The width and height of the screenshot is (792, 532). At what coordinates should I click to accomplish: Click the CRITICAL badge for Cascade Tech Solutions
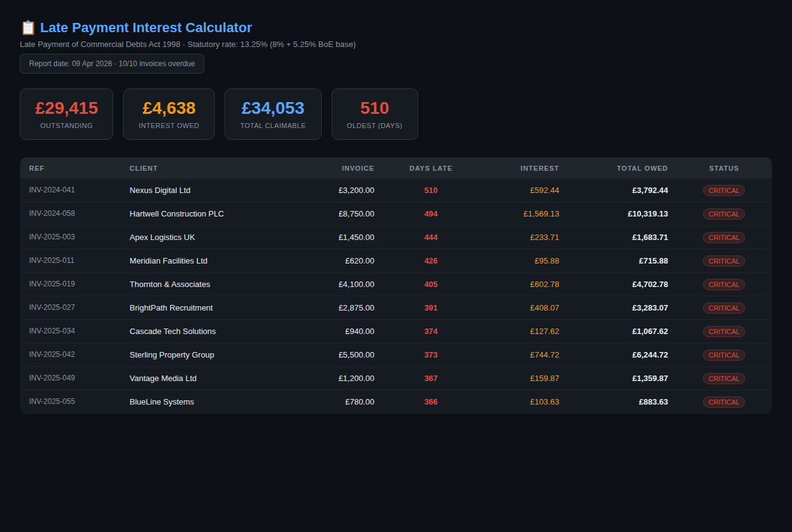(x=723, y=332)
